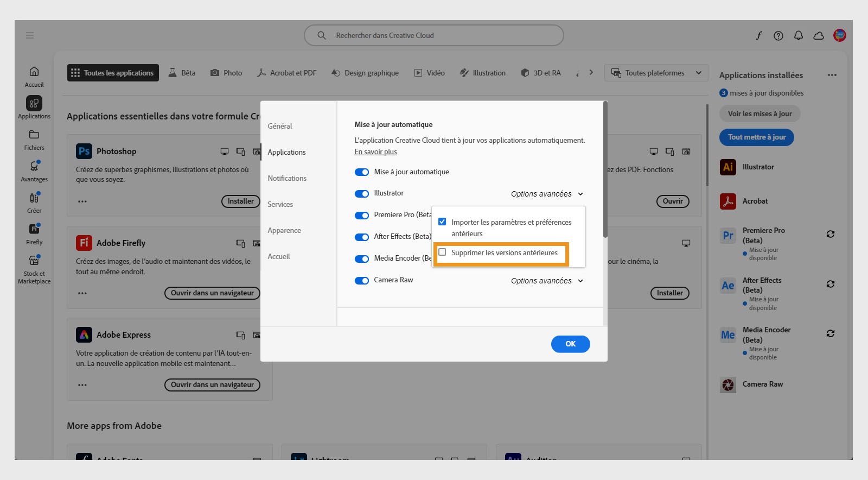Select Général preferences tab
This screenshot has height=480, width=868.
click(x=280, y=126)
